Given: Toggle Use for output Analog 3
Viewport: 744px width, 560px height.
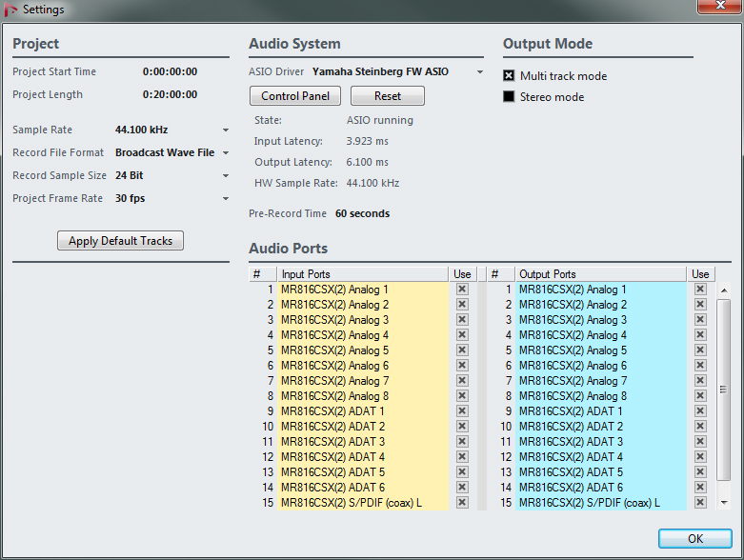Looking at the screenshot, I should [x=700, y=320].
